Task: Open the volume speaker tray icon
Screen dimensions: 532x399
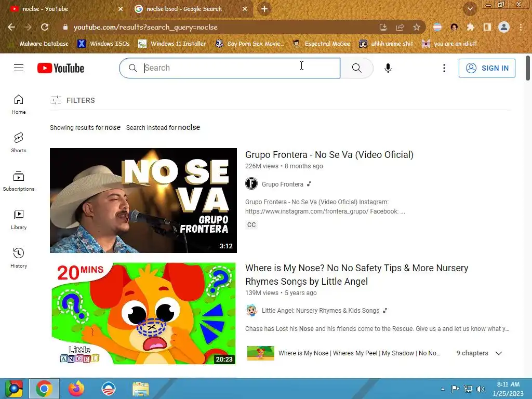Action: (x=481, y=389)
